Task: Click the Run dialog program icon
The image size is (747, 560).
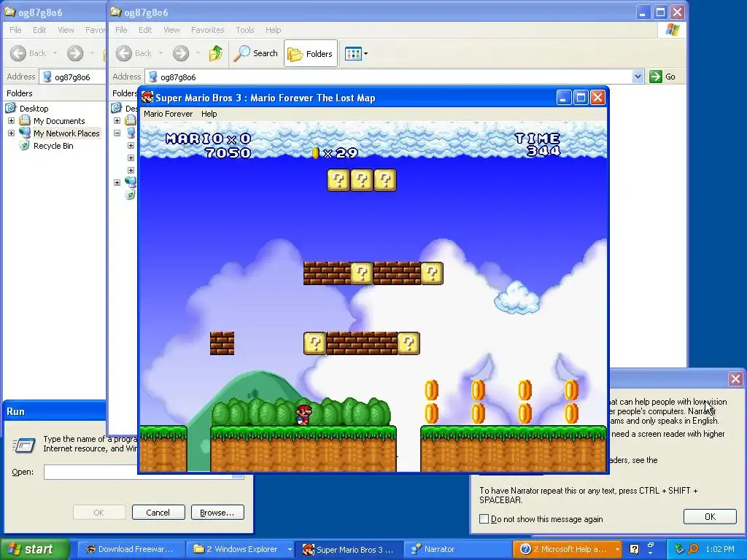Action: 23,445
